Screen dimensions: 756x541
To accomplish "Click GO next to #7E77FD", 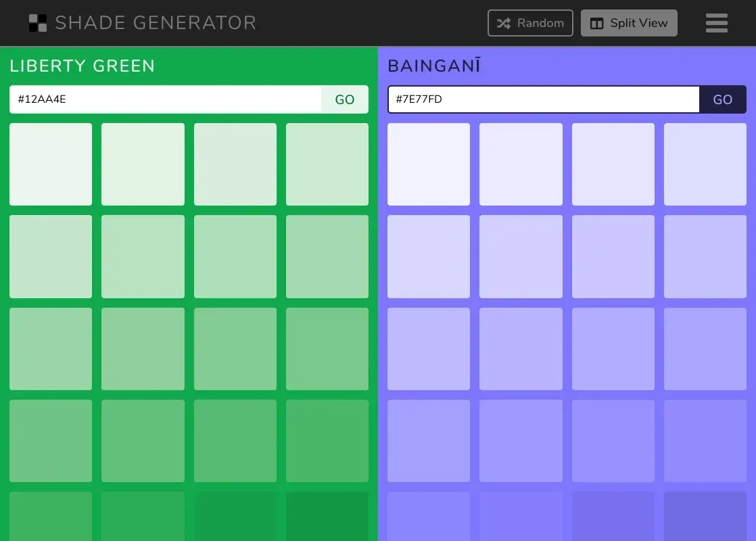I will (x=723, y=99).
